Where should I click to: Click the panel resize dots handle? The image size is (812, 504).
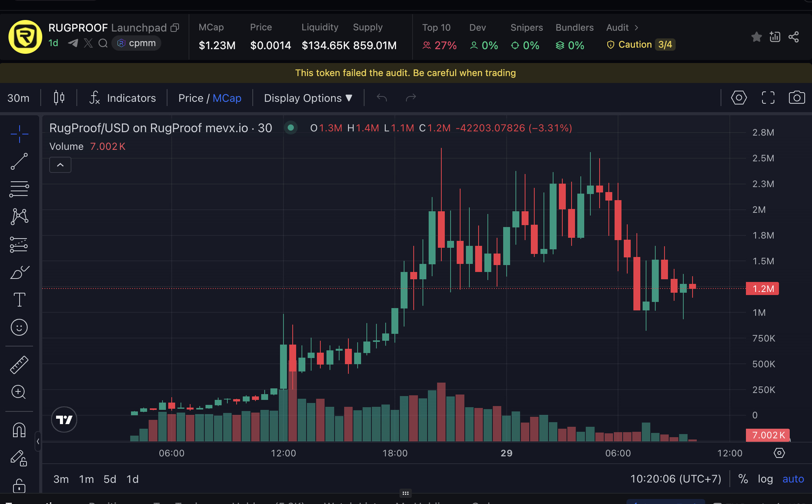coord(406,493)
